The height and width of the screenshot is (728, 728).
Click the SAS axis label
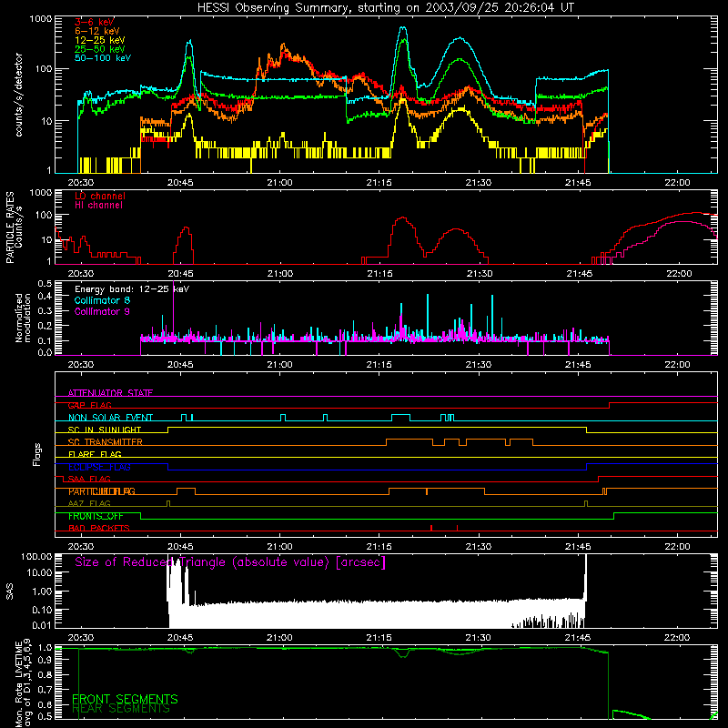click(10, 591)
